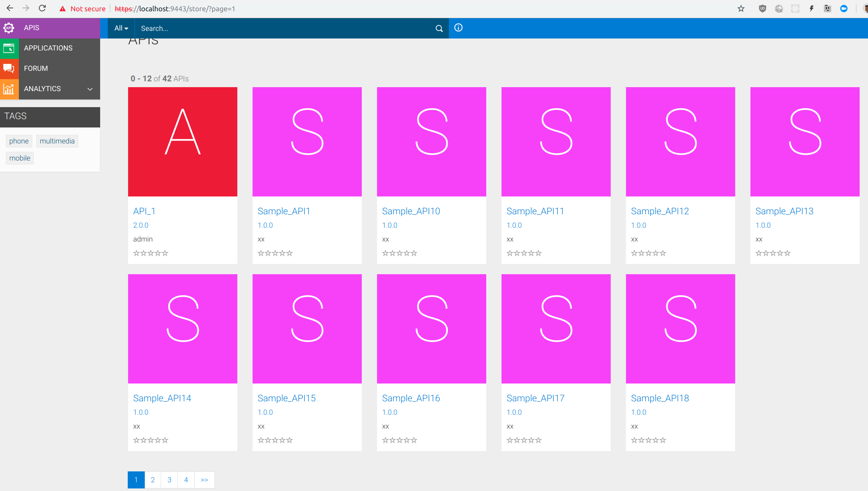Viewport: 868px width, 491px height.
Task: Rate API_1 with the first star
Action: pos(136,253)
